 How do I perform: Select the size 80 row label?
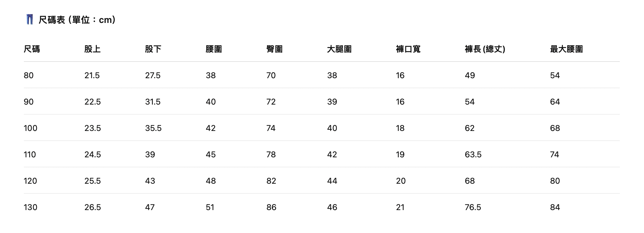click(x=29, y=75)
